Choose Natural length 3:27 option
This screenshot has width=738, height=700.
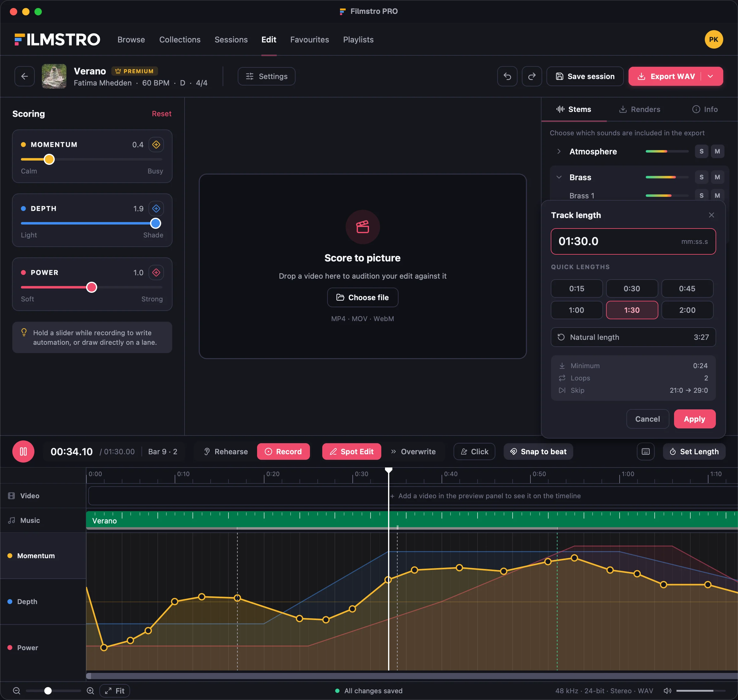point(633,337)
